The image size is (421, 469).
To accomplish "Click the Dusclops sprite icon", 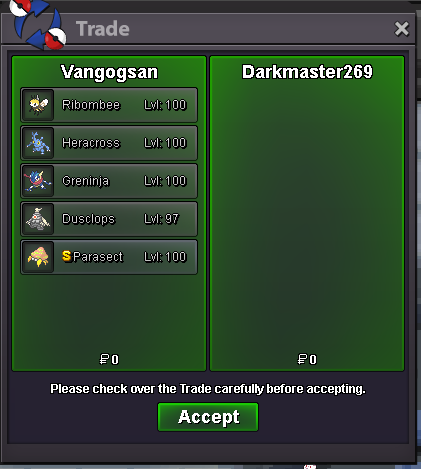I will click(x=38, y=219).
